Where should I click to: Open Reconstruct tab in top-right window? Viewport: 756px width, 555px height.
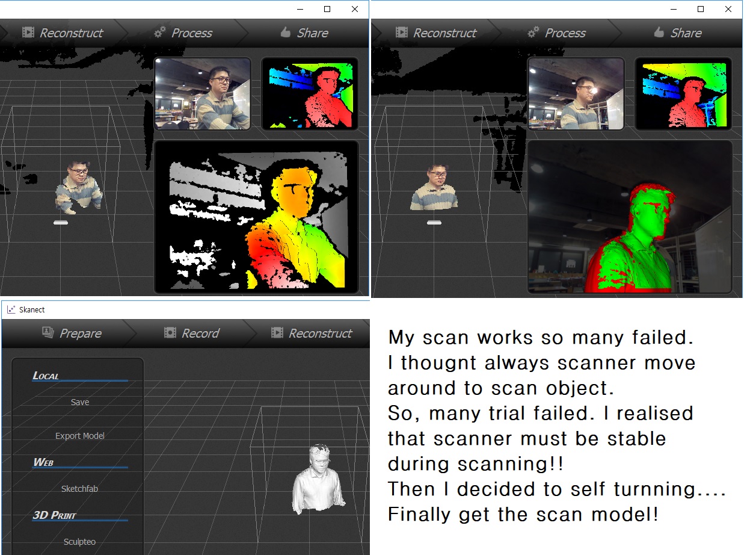pos(436,33)
